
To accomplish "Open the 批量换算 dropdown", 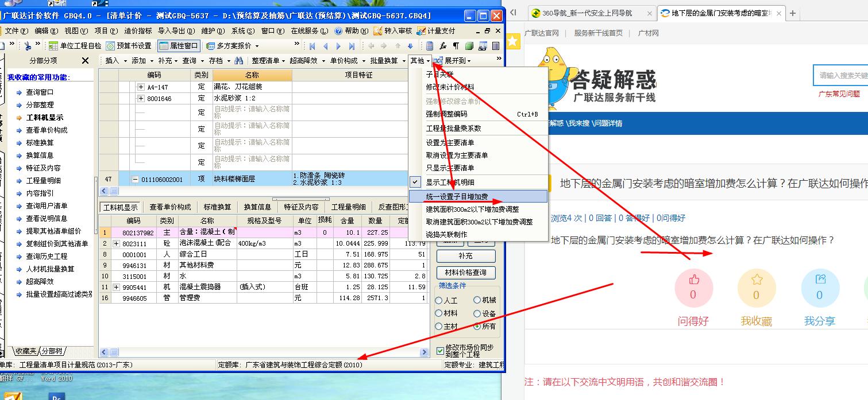I will pos(387,60).
